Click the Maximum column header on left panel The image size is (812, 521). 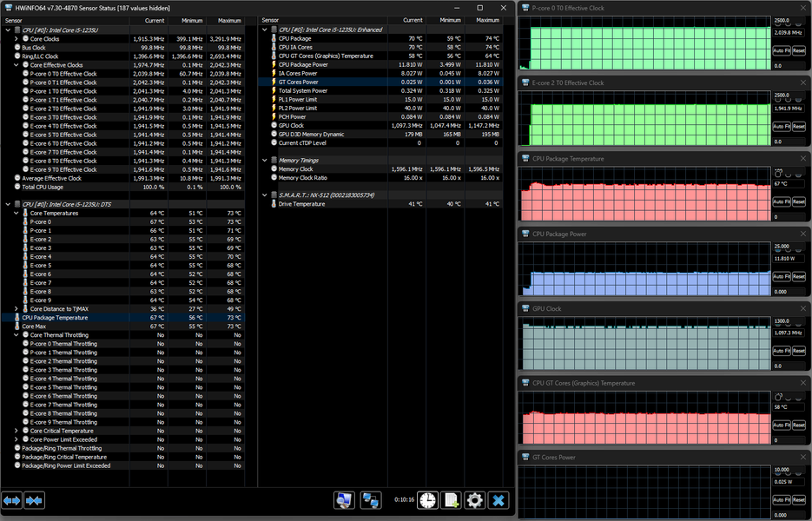point(229,20)
